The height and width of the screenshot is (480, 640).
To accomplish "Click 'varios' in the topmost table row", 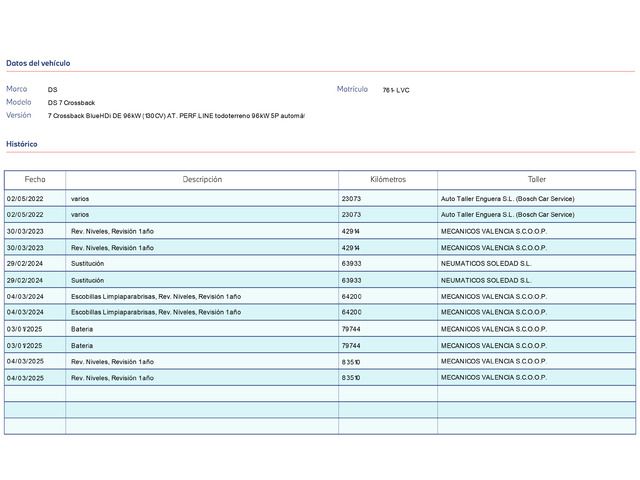I will (80, 199).
